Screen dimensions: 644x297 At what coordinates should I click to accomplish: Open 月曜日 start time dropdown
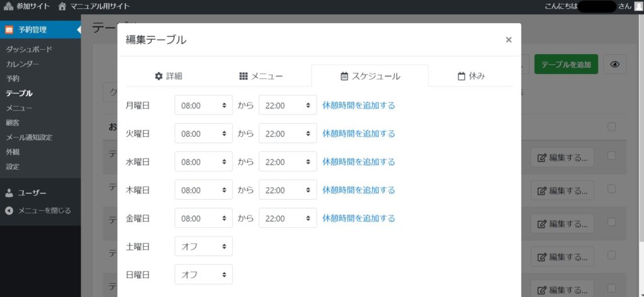[203, 105]
